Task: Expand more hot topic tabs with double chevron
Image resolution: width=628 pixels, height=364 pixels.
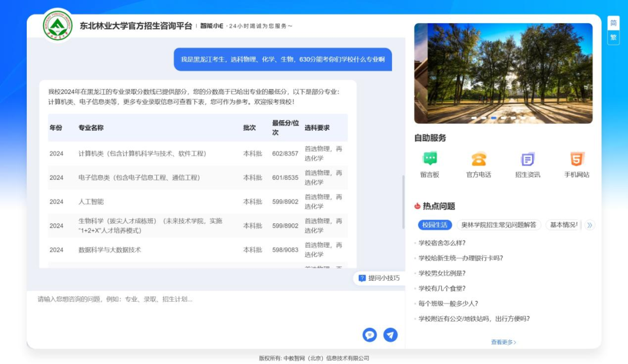Action: point(590,225)
